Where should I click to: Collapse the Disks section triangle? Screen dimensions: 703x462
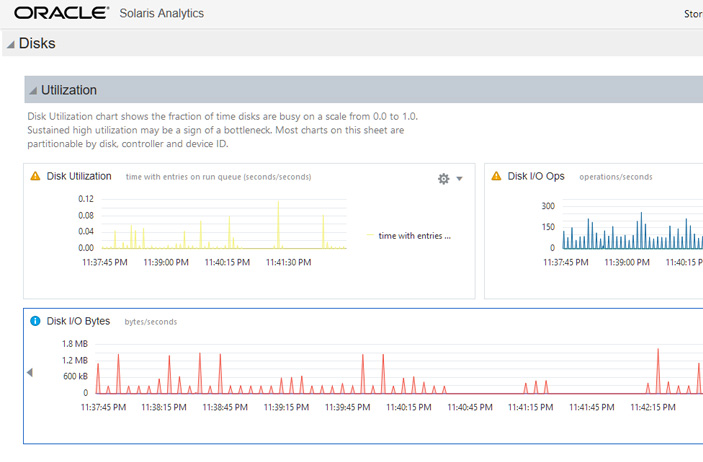[11, 44]
